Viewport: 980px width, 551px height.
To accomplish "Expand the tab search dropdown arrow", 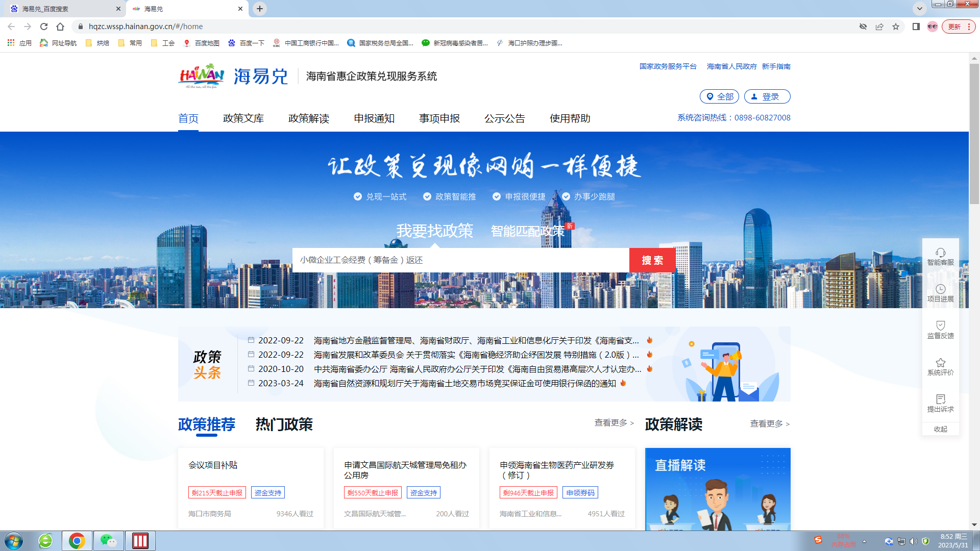I will coord(919,9).
